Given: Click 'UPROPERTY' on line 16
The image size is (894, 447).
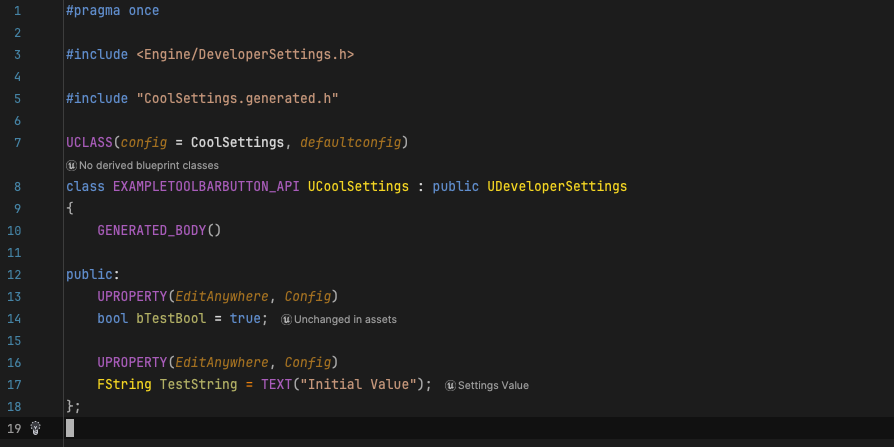Looking at the screenshot, I should pyautogui.click(x=132, y=362).
